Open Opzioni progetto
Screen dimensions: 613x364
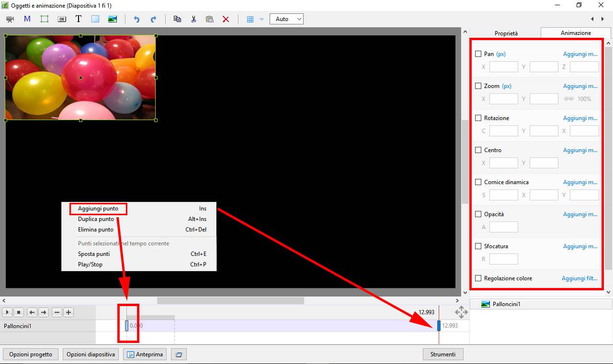click(x=31, y=354)
